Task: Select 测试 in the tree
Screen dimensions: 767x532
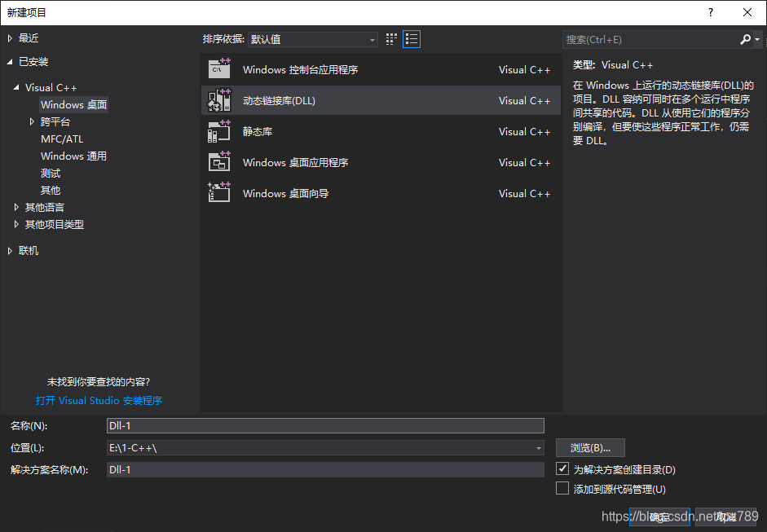Action: (x=51, y=173)
